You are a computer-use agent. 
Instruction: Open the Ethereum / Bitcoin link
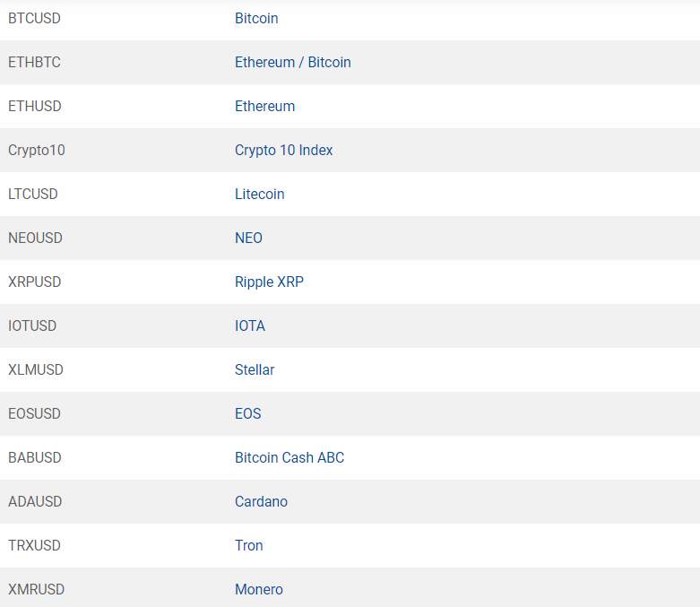pos(293,62)
